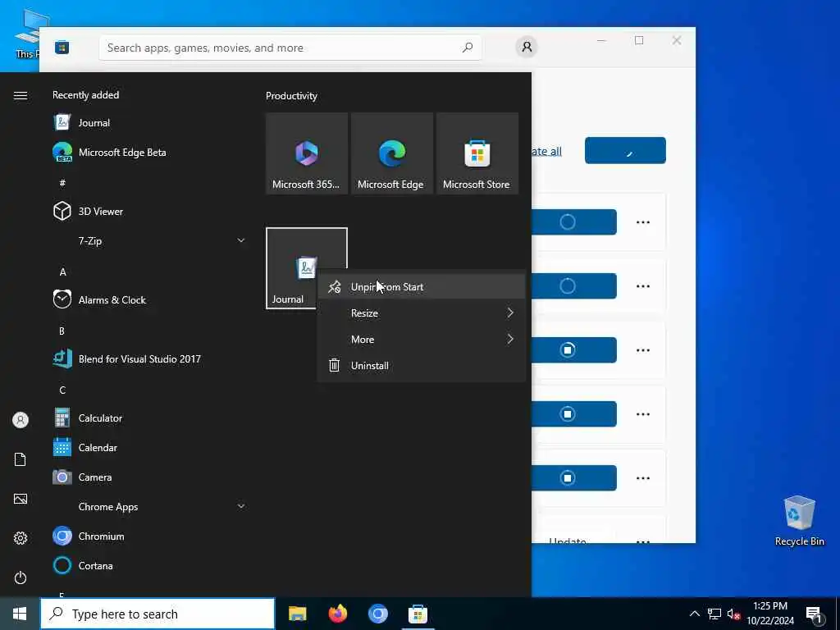Open more options for first update row
The width and height of the screenshot is (840, 630).
pos(643,221)
